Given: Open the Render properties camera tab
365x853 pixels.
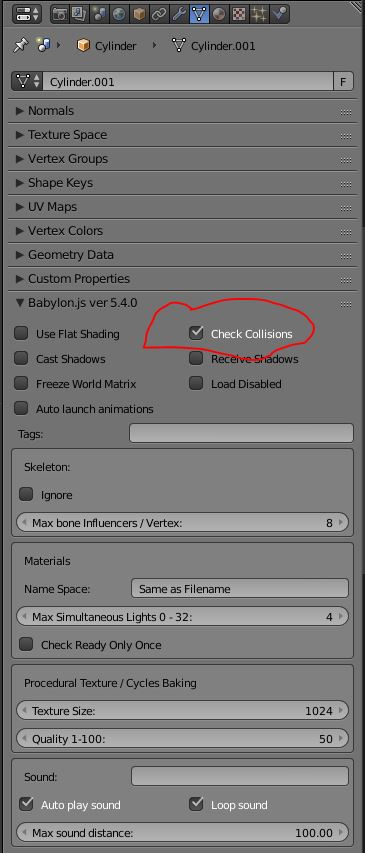Looking at the screenshot, I should click(60, 14).
